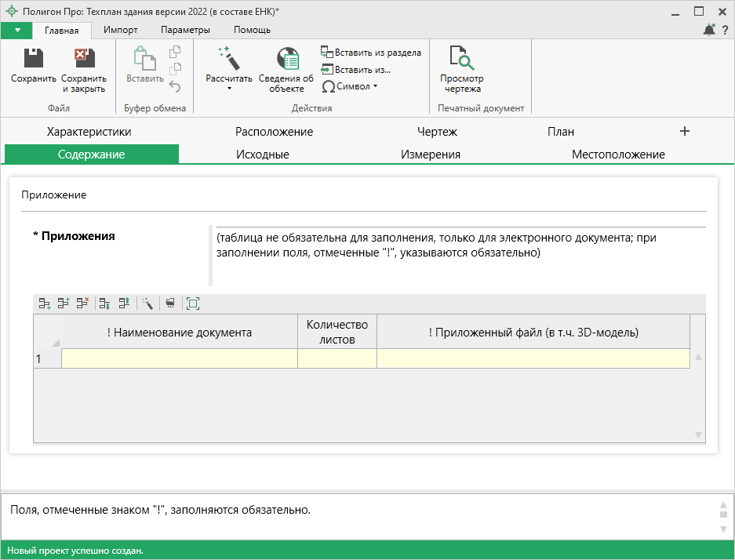Click the table's scroll down arrow
The width and height of the screenshot is (735, 560).
[698, 435]
